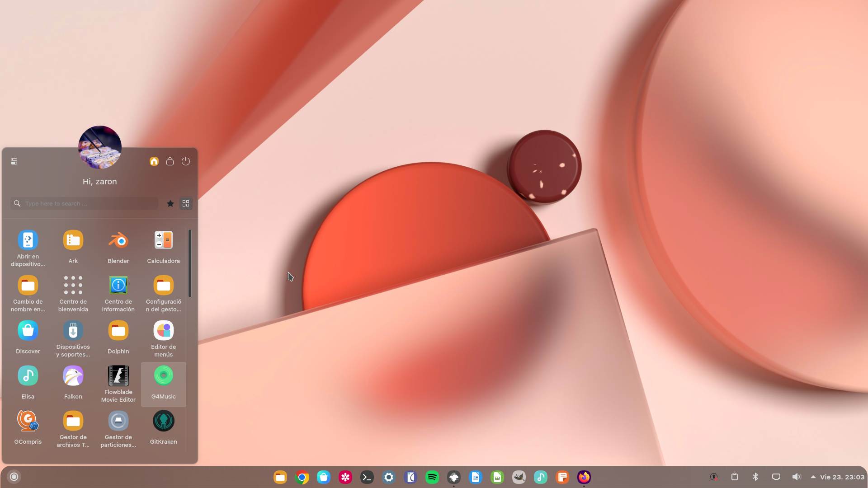The width and height of the screenshot is (868, 488).
Task: Open Spotify from taskbar
Action: pos(432,477)
